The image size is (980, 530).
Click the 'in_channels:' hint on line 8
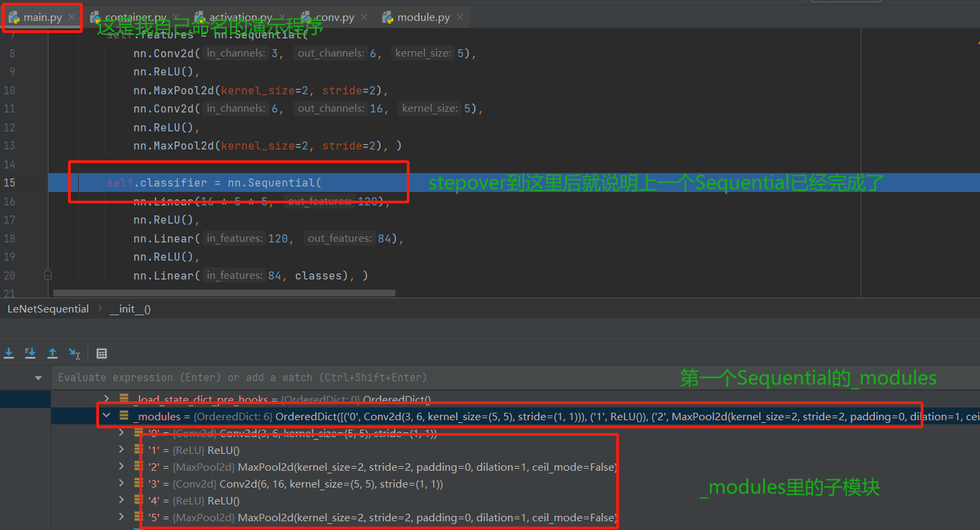click(236, 53)
